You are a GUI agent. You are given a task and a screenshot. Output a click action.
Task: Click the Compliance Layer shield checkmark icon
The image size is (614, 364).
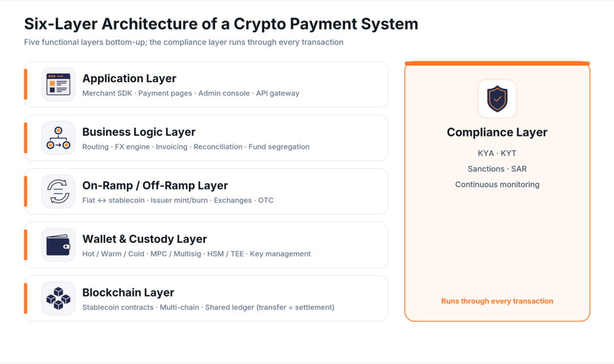[x=497, y=99]
